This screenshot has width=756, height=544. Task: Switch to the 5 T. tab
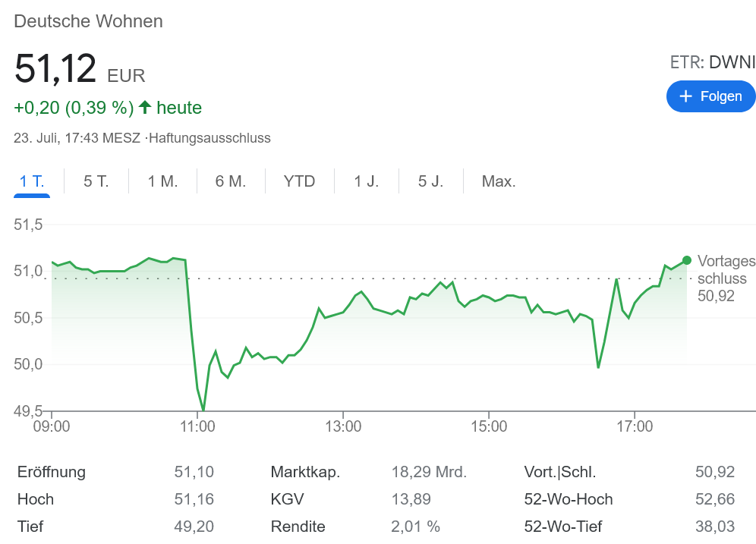tap(96, 181)
